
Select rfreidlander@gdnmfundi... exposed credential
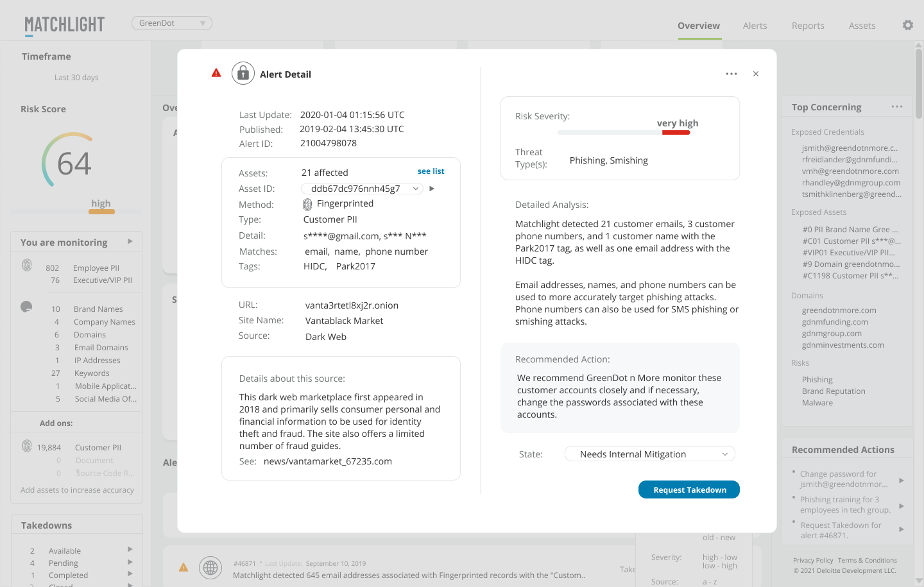point(850,160)
